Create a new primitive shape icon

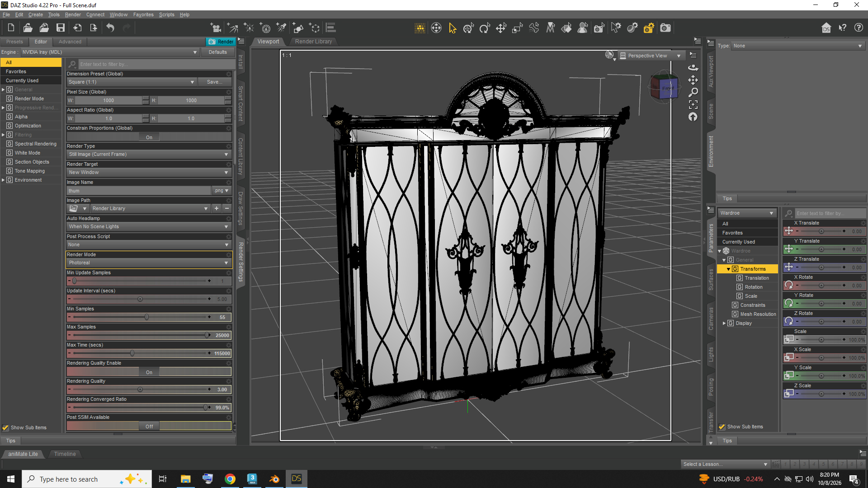point(298,28)
